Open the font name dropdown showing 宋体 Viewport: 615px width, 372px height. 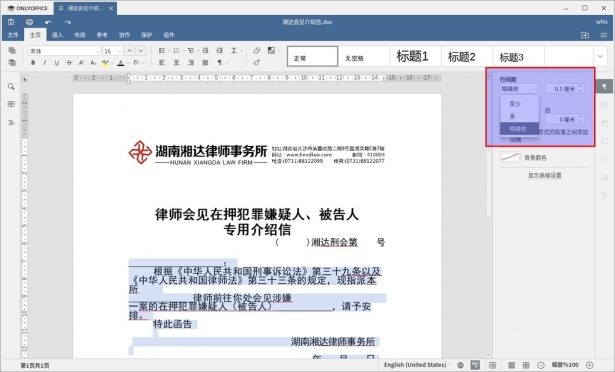[x=65, y=51]
